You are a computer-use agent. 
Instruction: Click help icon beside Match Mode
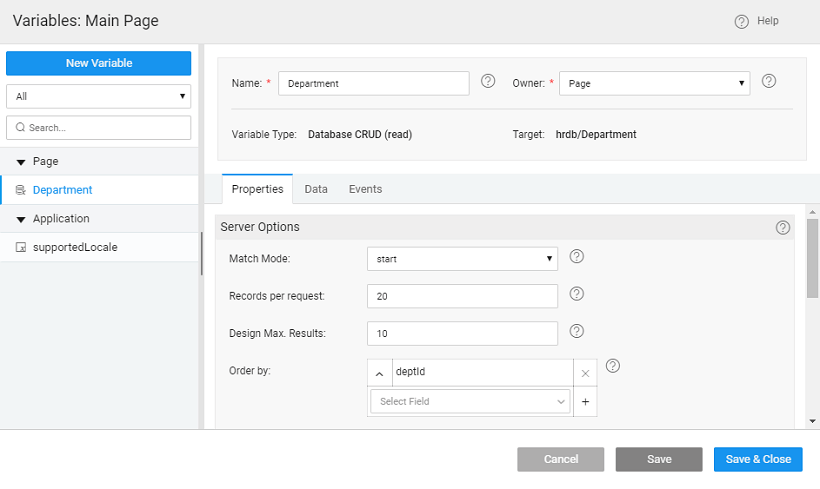pyautogui.click(x=576, y=257)
